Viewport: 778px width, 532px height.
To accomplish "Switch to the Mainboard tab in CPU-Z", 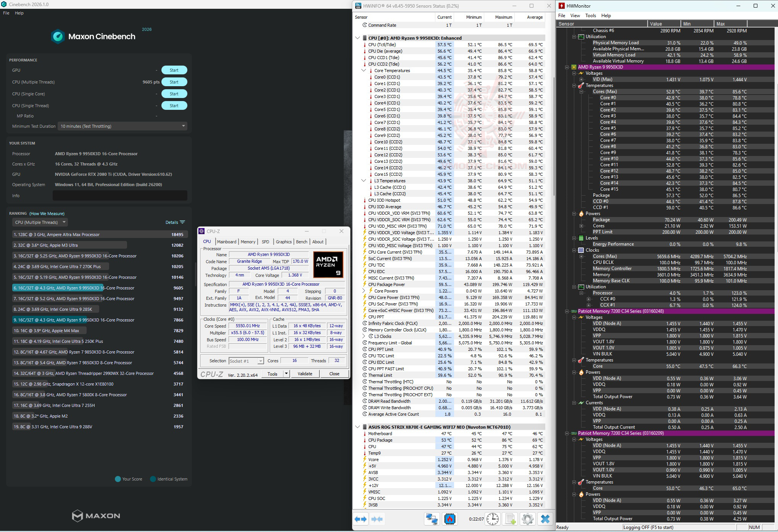I will [x=227, y=242].
